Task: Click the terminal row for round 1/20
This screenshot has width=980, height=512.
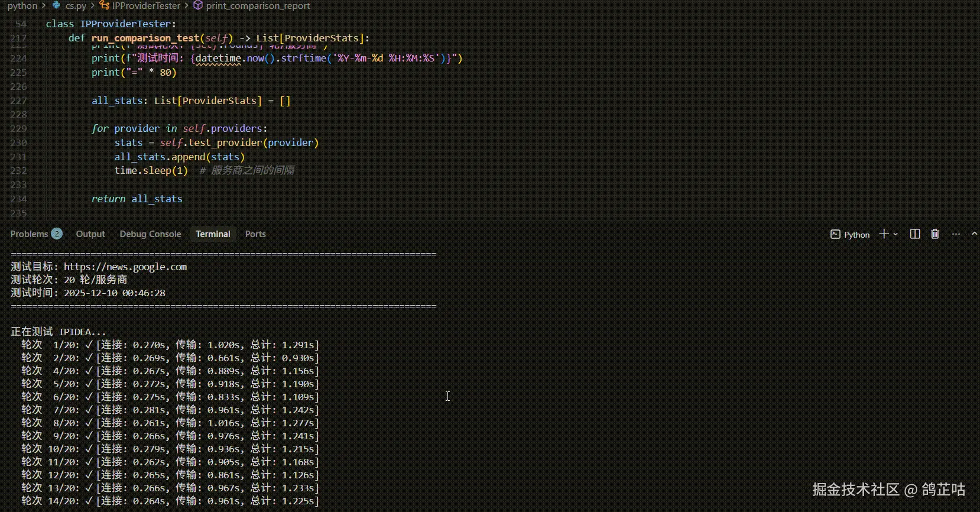Action: [x=170, y=345]
